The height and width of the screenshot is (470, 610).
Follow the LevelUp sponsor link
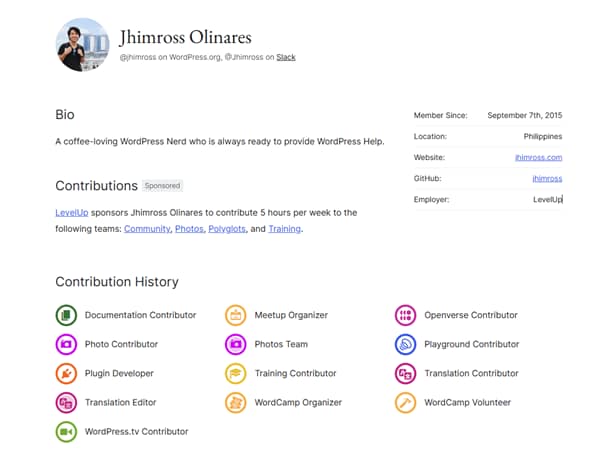point(72,212)
